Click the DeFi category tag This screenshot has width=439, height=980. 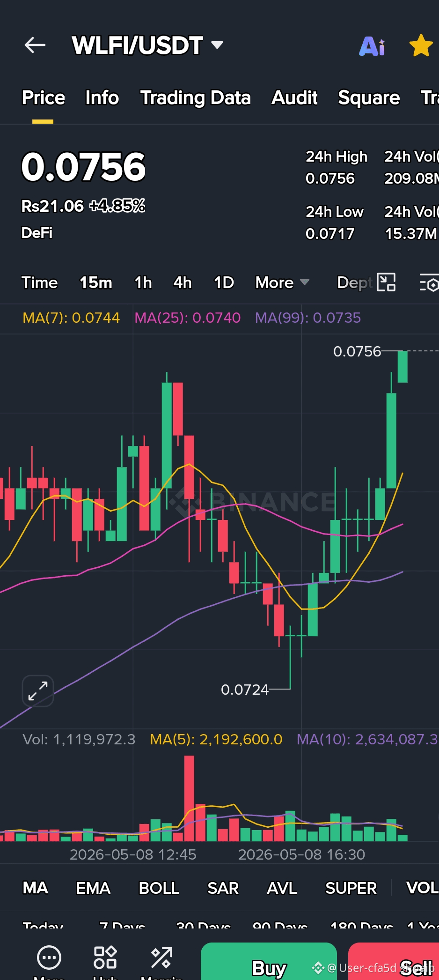pos(37,233)
